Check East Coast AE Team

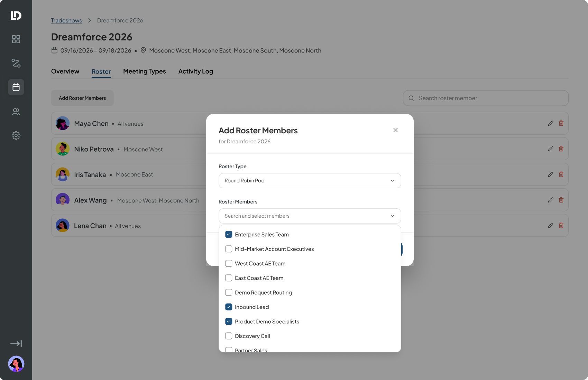click(x=229, y=278)
